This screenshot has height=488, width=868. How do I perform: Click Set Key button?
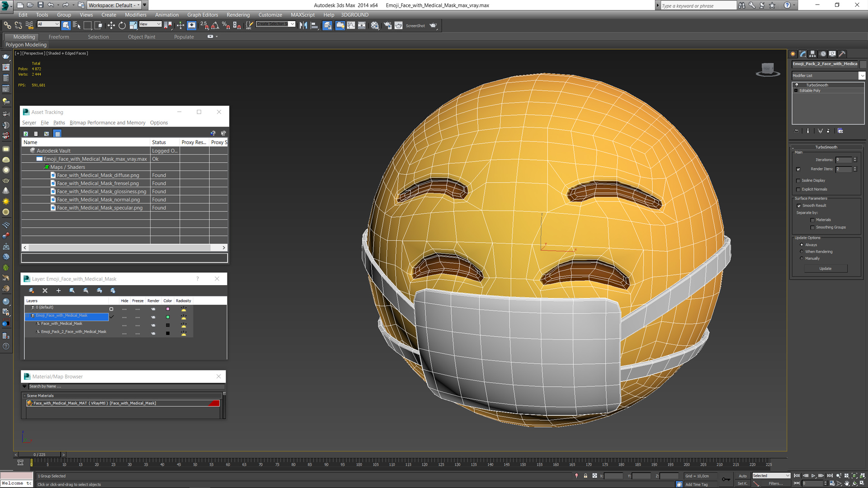click(742, 483)
